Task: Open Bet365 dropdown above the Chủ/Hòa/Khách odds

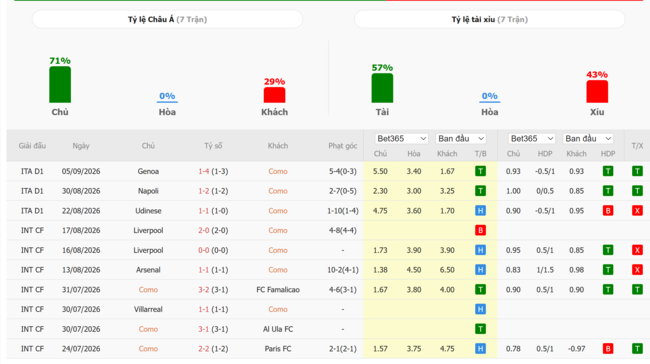Action: click(x=401, y=138)
